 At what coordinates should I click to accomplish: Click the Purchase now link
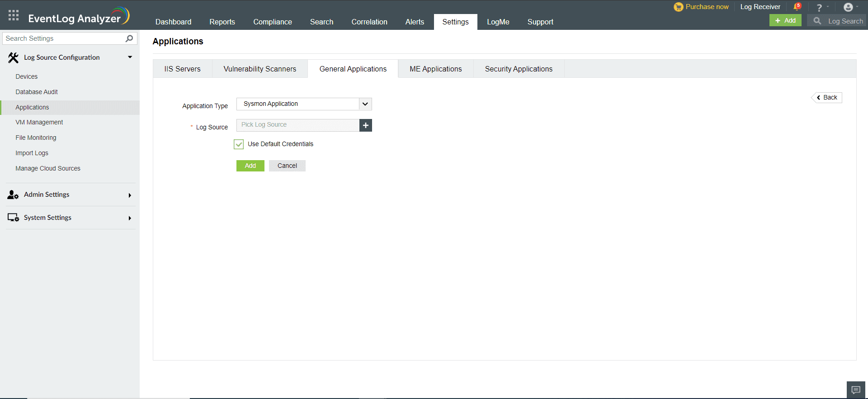coord(707,7)
